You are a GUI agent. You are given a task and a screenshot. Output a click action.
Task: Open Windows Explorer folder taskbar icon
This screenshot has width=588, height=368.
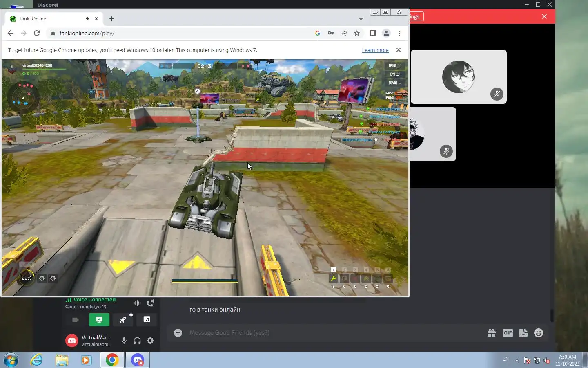pos(62,360)
